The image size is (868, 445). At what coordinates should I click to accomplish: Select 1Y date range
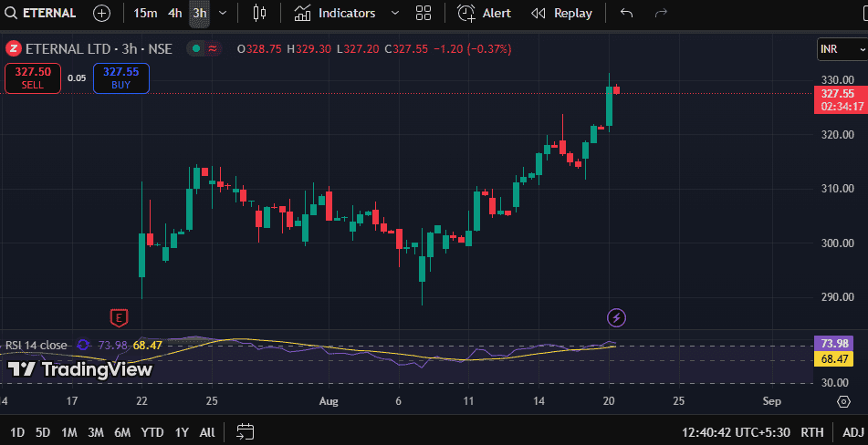(182, 432)
